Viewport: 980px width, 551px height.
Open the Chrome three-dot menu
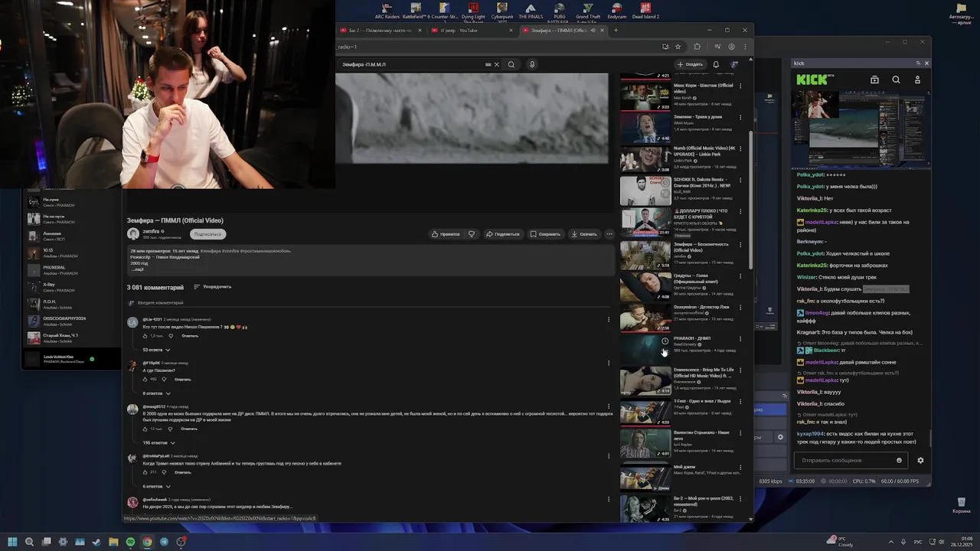(x=744, y=47)
